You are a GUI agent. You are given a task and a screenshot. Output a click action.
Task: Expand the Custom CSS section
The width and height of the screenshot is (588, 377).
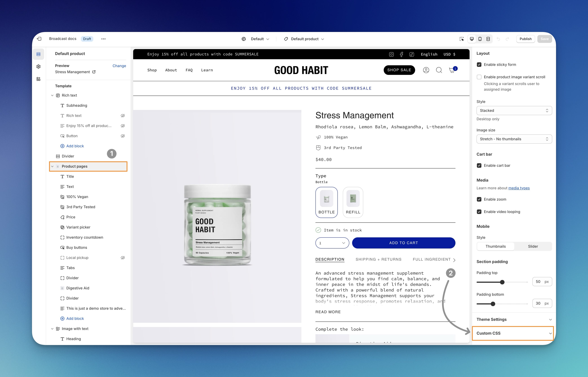coord(513,333)
